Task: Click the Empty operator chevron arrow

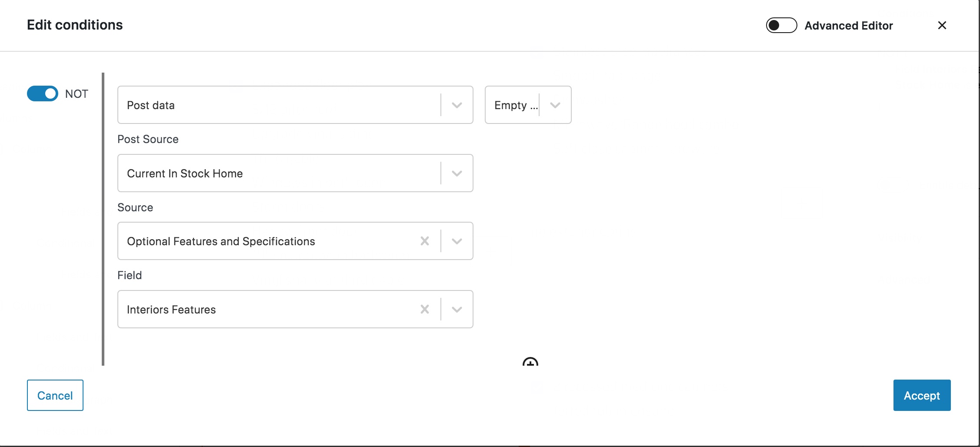Action: (x=555, y=105)
